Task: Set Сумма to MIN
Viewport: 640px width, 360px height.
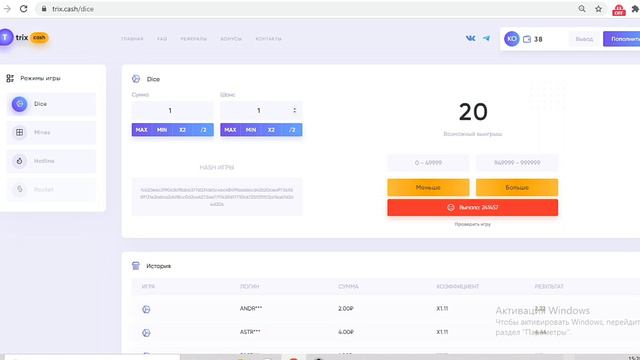Action: [x=162, y=130]
